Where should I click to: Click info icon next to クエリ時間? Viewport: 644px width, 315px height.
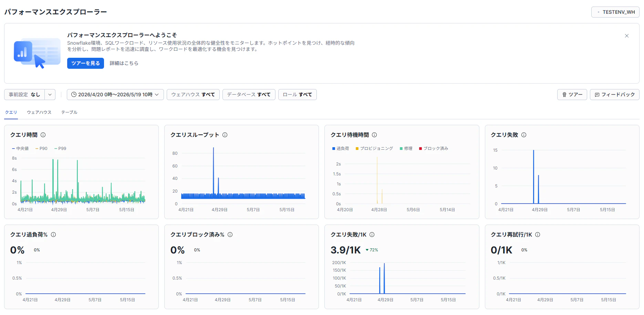[43, 135]
